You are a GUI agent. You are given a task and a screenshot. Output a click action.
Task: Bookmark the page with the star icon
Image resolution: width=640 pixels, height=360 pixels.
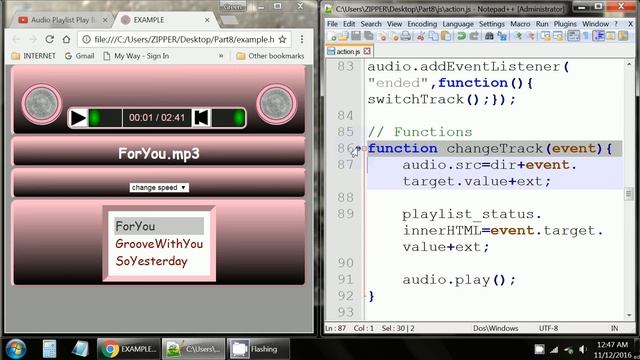(282, 39)
